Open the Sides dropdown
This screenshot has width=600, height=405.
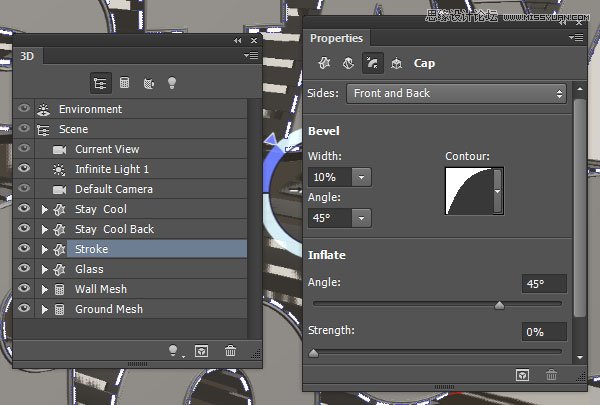[457, 94]
